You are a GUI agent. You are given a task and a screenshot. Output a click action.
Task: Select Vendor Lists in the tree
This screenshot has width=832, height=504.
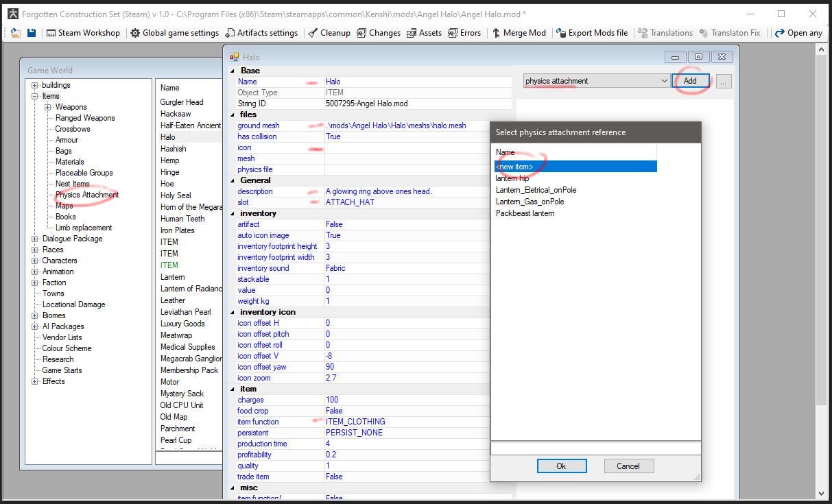click(x=62, y=337)
